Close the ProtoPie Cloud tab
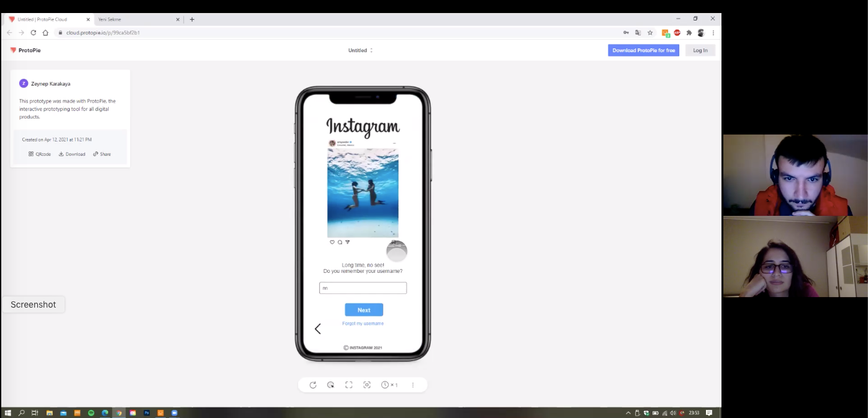 pos(88,19)
